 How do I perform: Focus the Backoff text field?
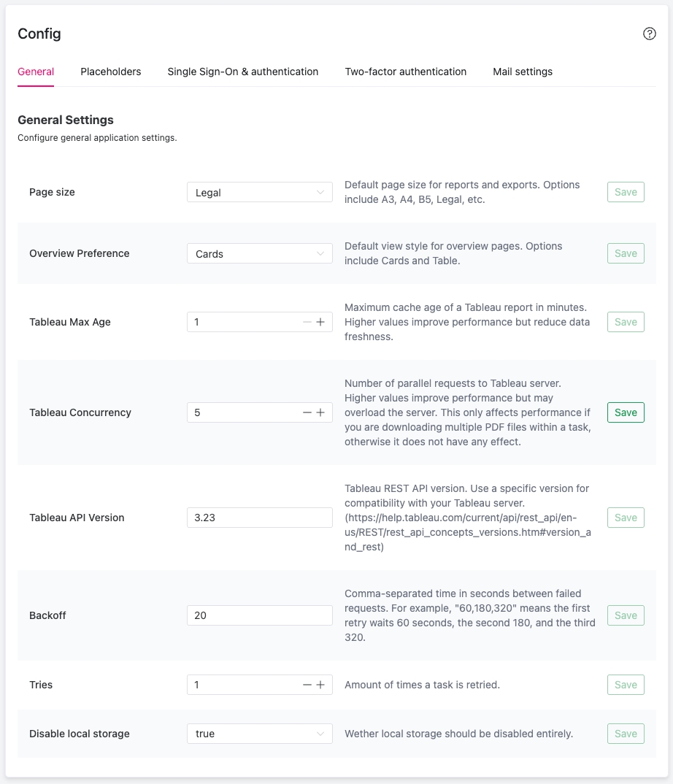click(259, 615)
